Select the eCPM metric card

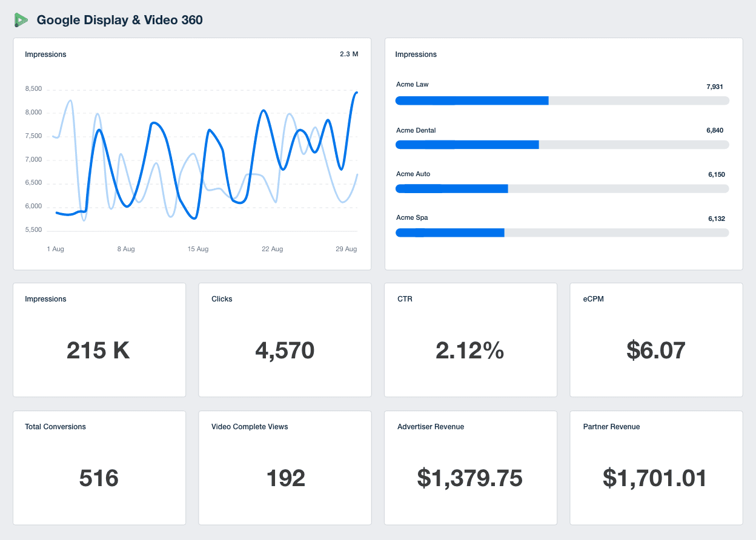656,340
